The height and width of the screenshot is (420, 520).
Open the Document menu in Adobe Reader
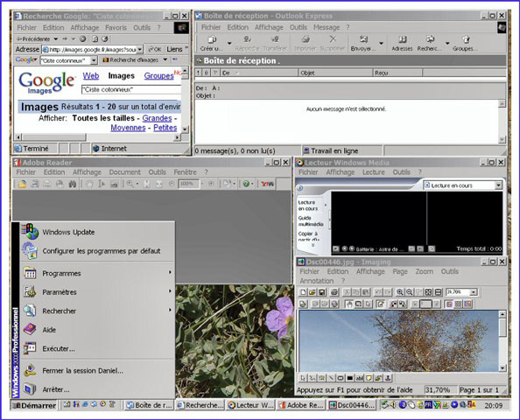pyautogui.click(x=125, y=172)
